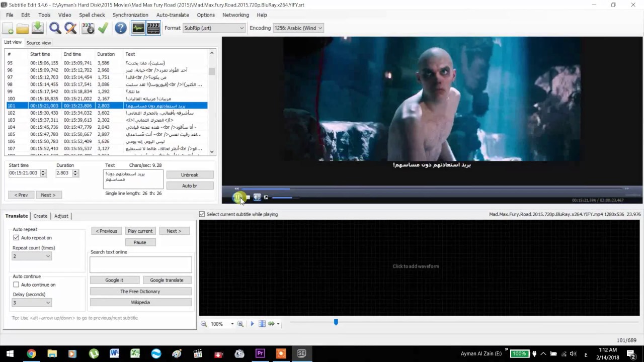Mute the video player speaker icon

(x=257, y=198)
